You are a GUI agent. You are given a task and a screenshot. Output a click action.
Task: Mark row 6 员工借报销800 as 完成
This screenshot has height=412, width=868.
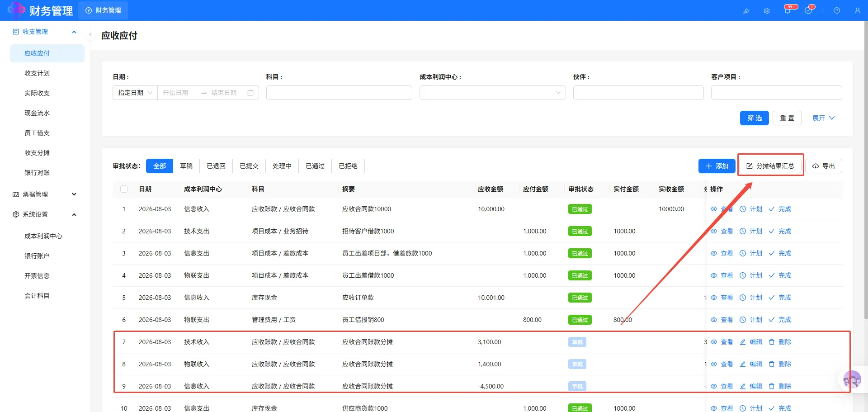point(780,320)
